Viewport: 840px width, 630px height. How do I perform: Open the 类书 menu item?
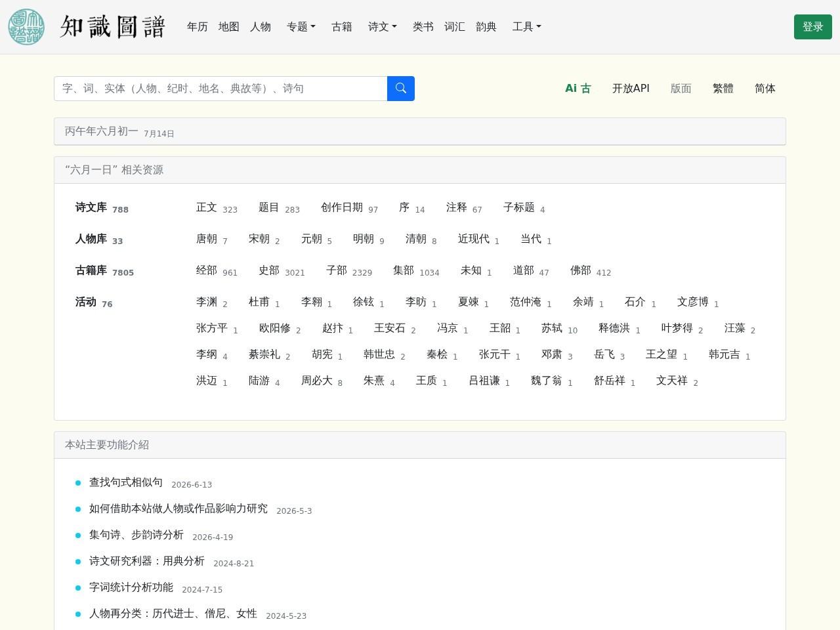(x=423, y=27)
